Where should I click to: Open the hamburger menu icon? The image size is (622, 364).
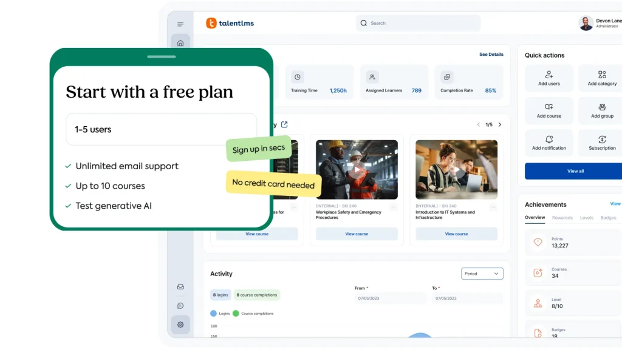(180, 24)
